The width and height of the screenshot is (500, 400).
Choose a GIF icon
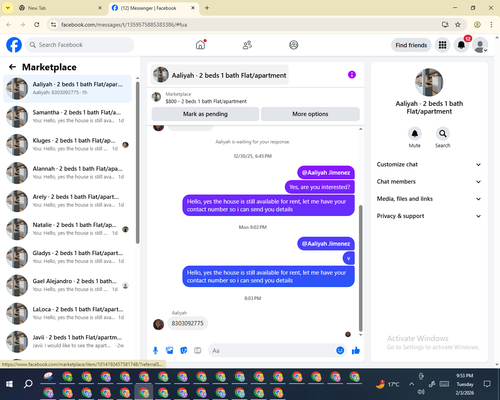coord(198,350)
